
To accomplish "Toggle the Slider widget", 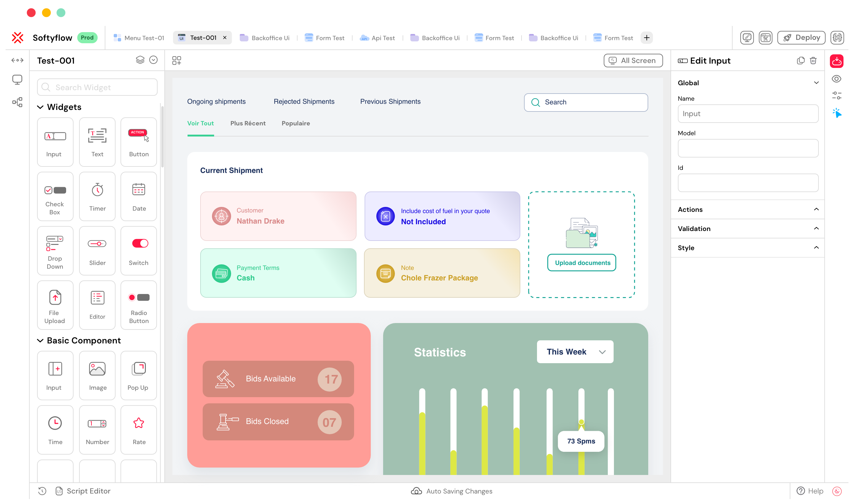I will 97,250.
